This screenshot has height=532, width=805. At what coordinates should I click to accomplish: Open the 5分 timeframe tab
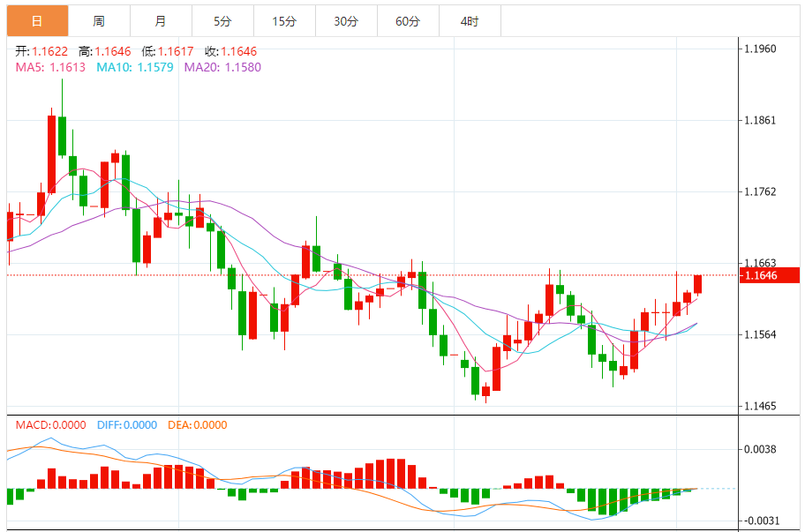(222, 21)
